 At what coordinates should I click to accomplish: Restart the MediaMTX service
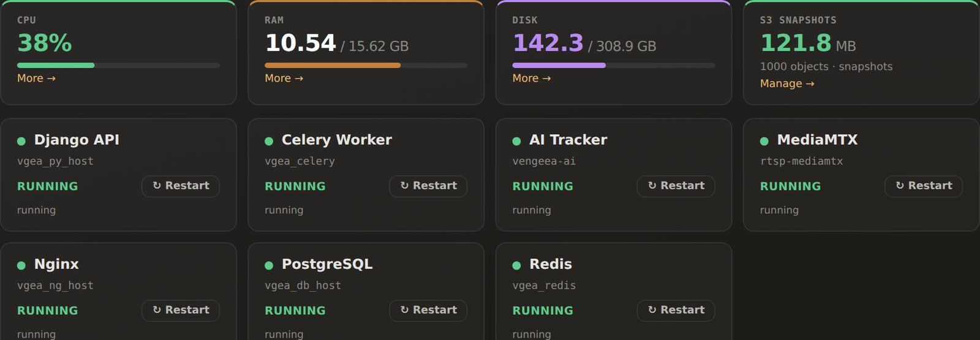click(924, 186)
